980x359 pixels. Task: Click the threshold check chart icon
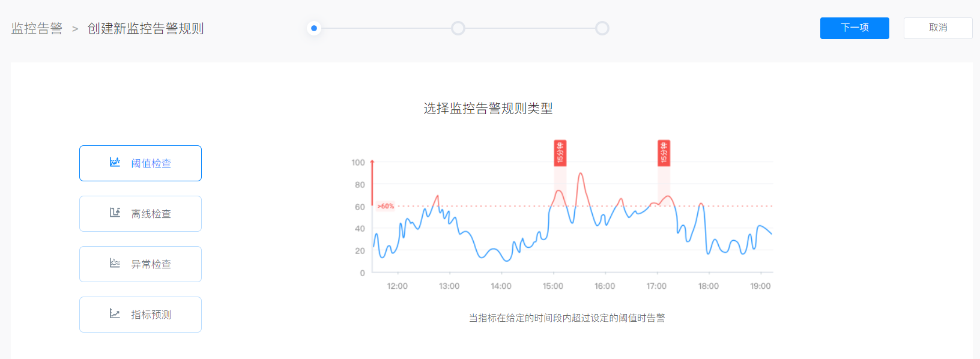point(115,163)
